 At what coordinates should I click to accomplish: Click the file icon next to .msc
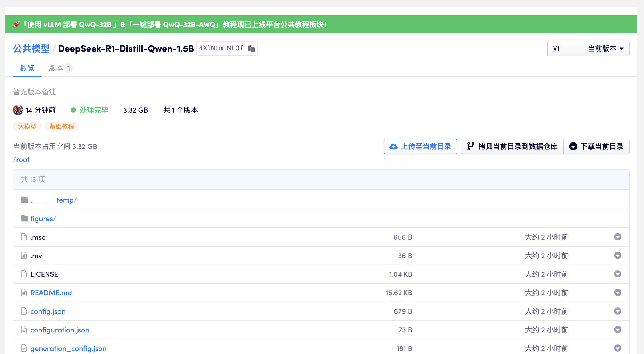(24, 237)
